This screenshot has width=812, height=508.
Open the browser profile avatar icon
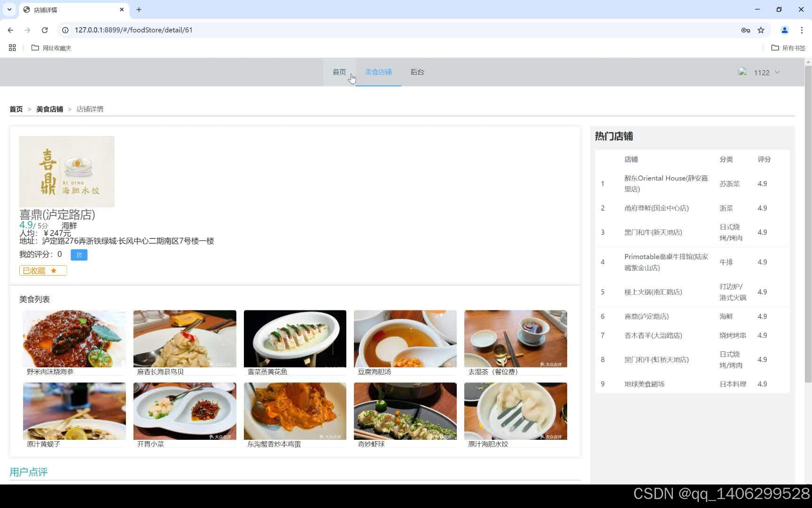click(784, 30)
